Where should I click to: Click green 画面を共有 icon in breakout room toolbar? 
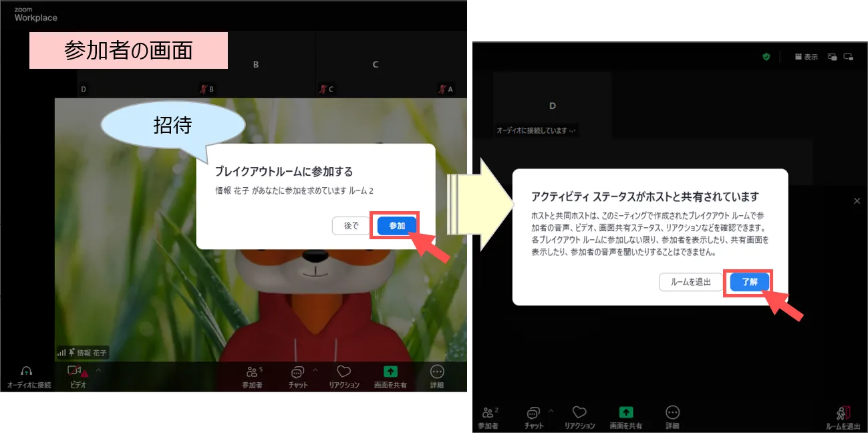pos(626,412)
